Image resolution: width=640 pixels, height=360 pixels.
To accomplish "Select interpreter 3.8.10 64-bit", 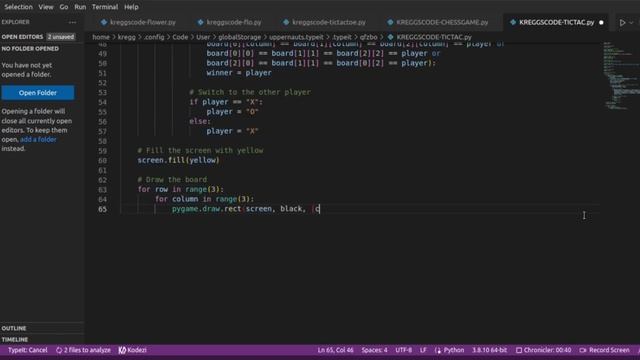I will tap(489, 350).
